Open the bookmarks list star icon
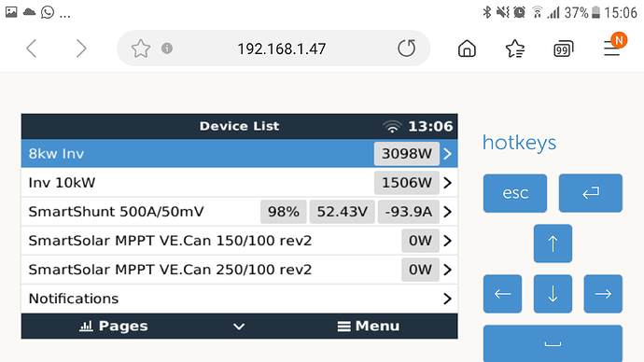Image resolution: width=644 pixels, height=362 pixels. click(x=514, y=49)
